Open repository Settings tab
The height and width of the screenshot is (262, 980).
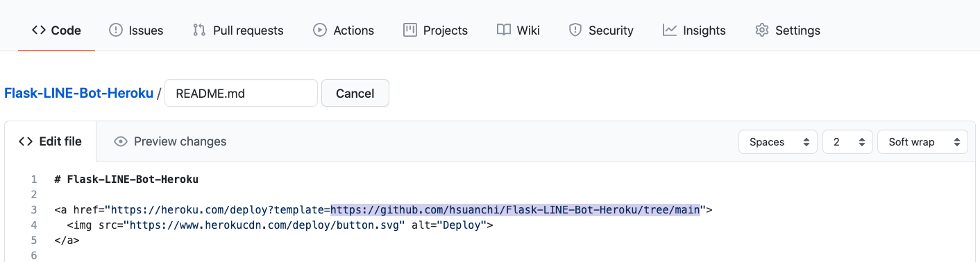tap(788, 30)
